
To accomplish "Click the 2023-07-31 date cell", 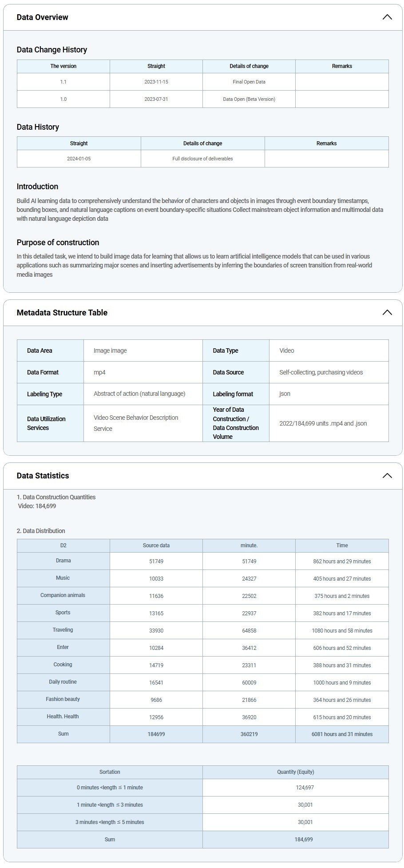I will (x=156, y=99).
